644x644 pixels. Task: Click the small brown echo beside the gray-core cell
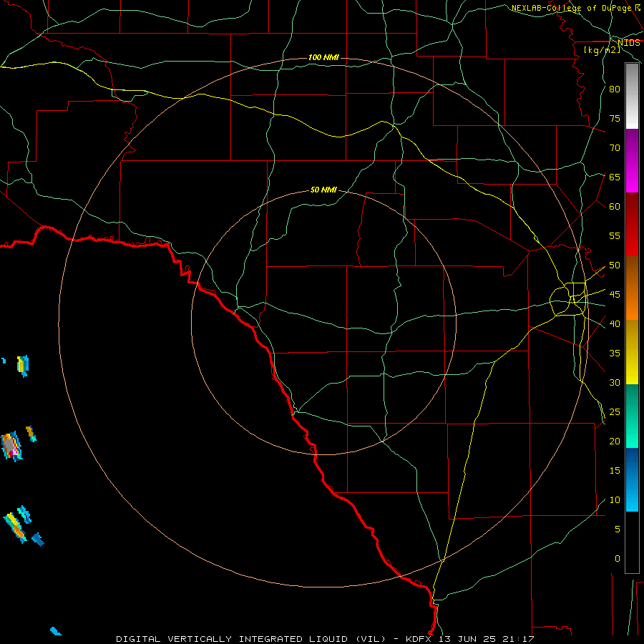point(31,434)
